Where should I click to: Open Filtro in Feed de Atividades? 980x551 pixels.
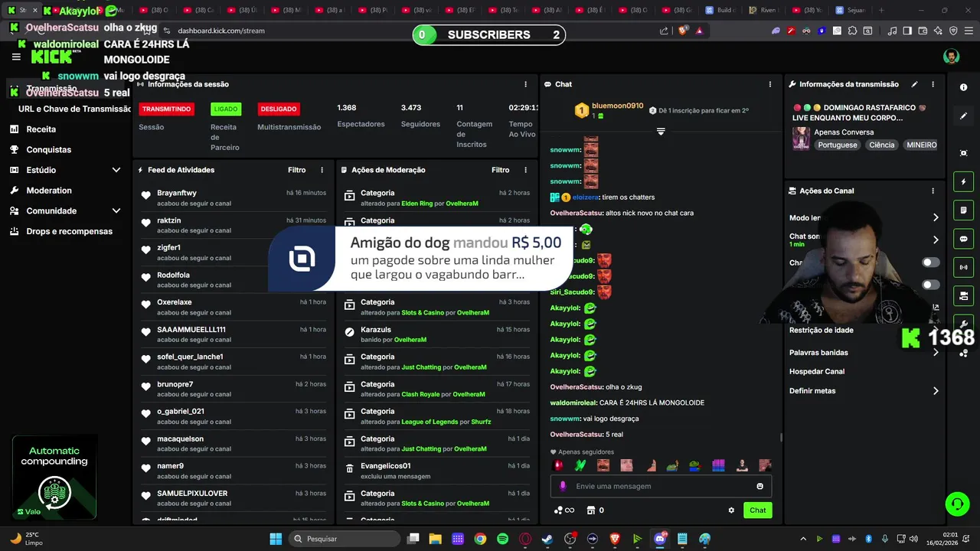296,170
